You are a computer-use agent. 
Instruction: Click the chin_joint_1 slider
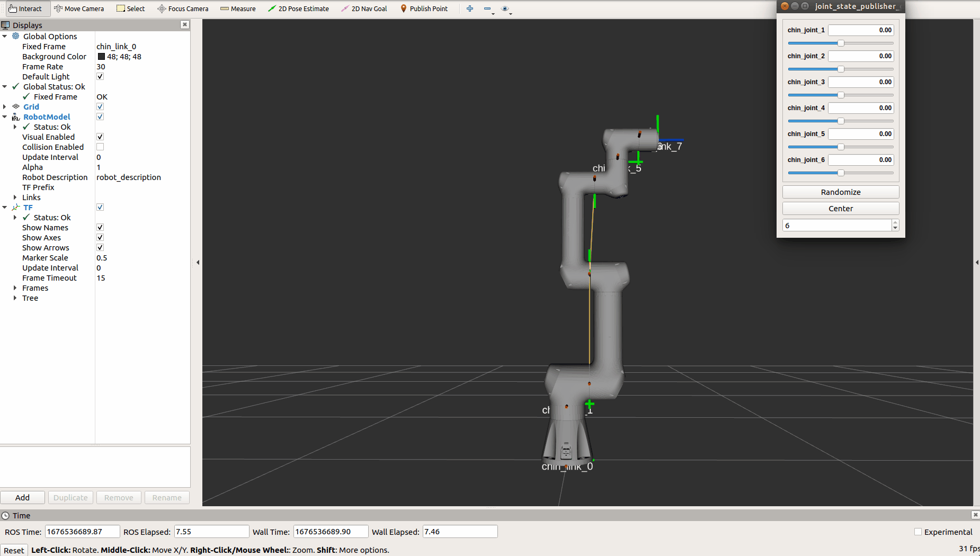point(841,43)
